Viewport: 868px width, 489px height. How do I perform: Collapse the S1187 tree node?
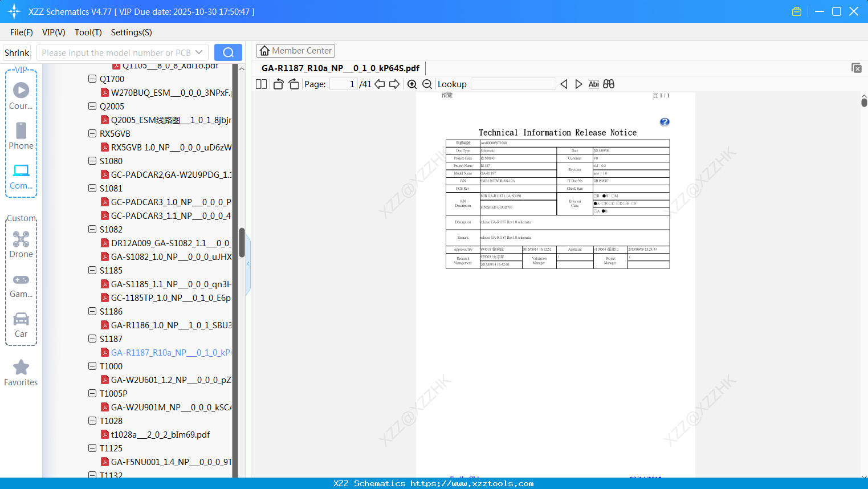92,339
